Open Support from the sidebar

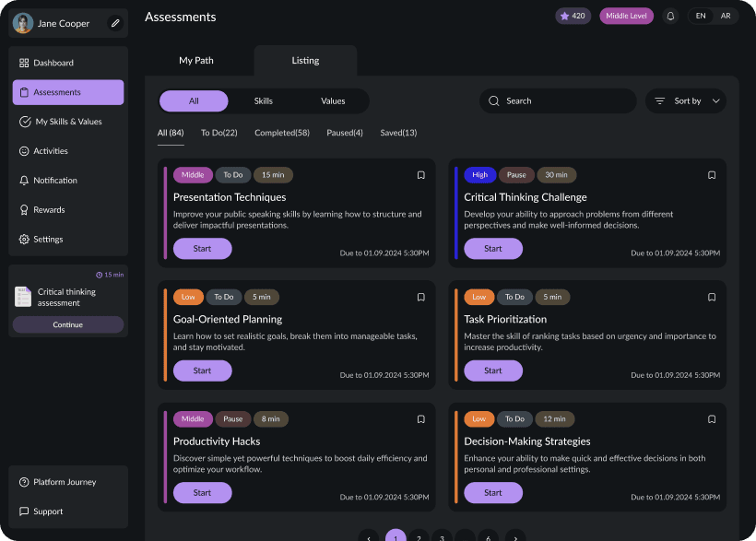(39, 512)
